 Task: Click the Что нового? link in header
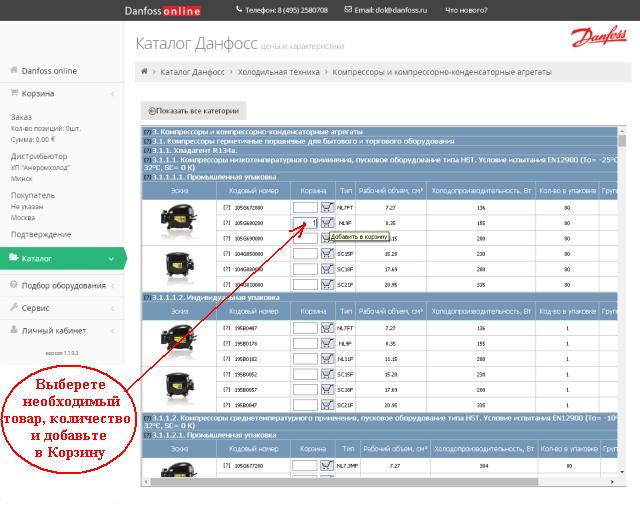pyautogui.click(x=468, y=10)
